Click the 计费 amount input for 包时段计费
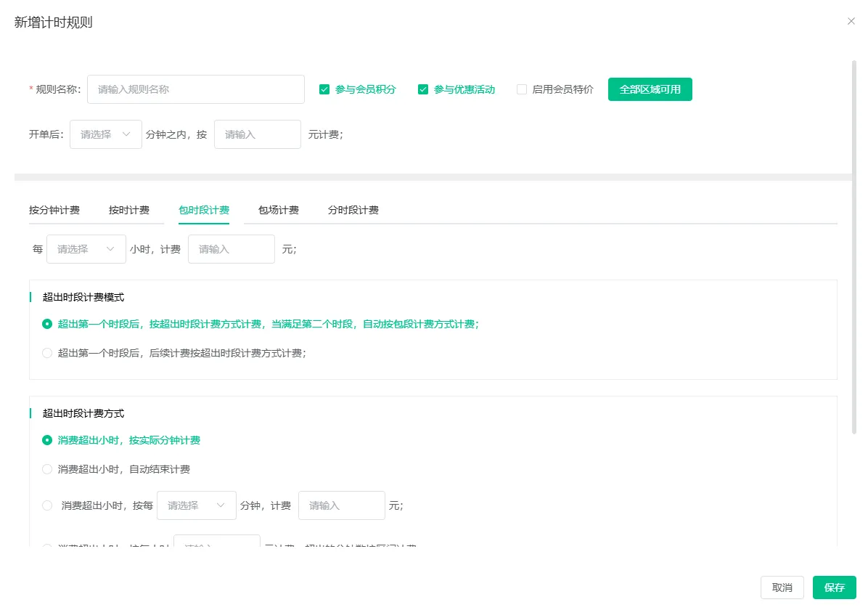The width and height of the screenshot is (868, 610). tap(231, 248)
